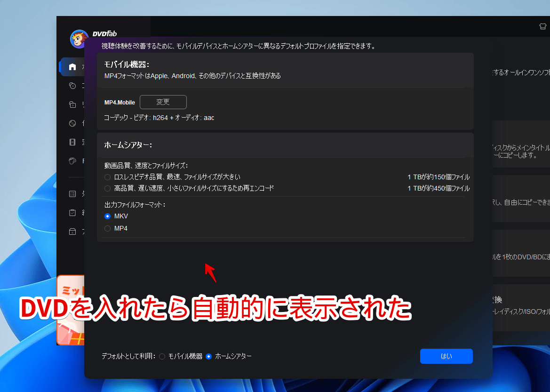Screen dimensions: 550x392
Task: Click the codec line showing h264 and aac
Action: click(x=159, y=118)
